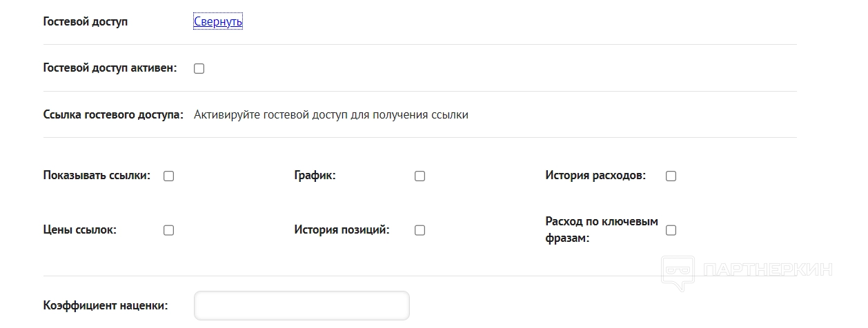Select the История позиций checkbox
The image size is (868, 328).
pos(420,230)
